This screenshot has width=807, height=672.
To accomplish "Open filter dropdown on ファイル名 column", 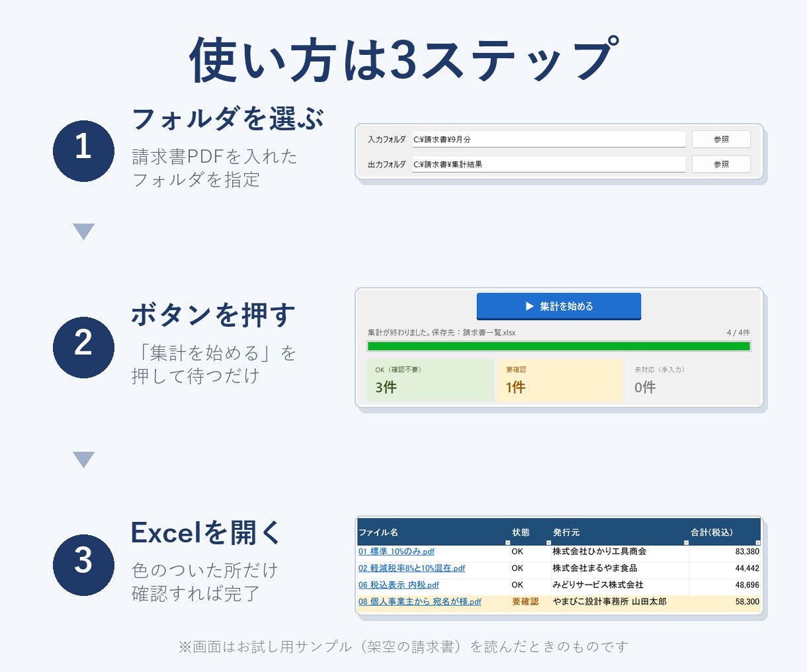I will 507,542.
